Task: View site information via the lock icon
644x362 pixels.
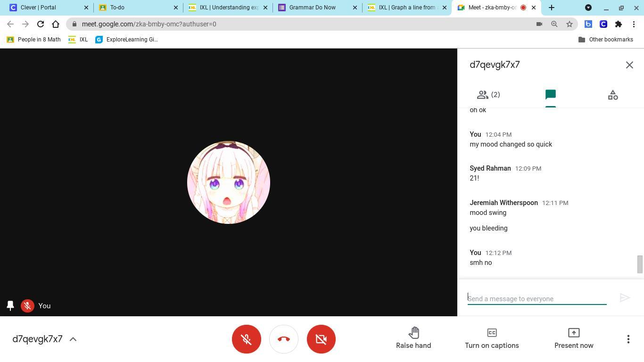Action: point(74,24)
